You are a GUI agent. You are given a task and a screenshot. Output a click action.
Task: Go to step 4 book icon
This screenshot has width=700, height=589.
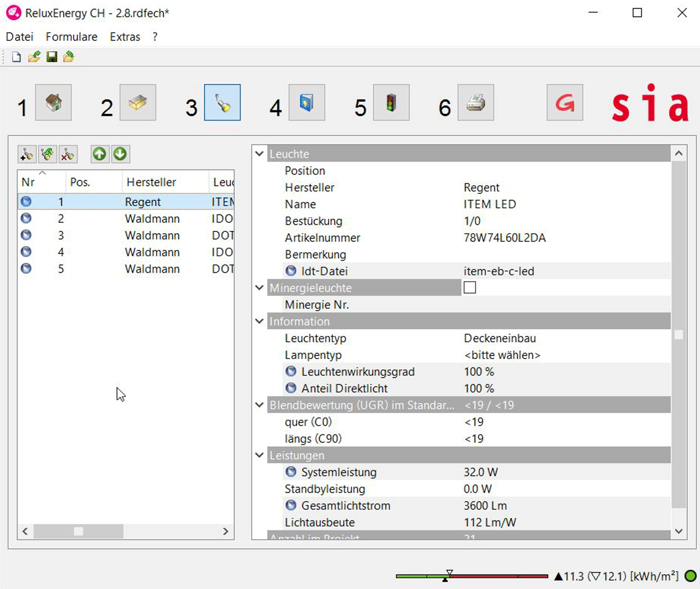[x=307, y=102]
